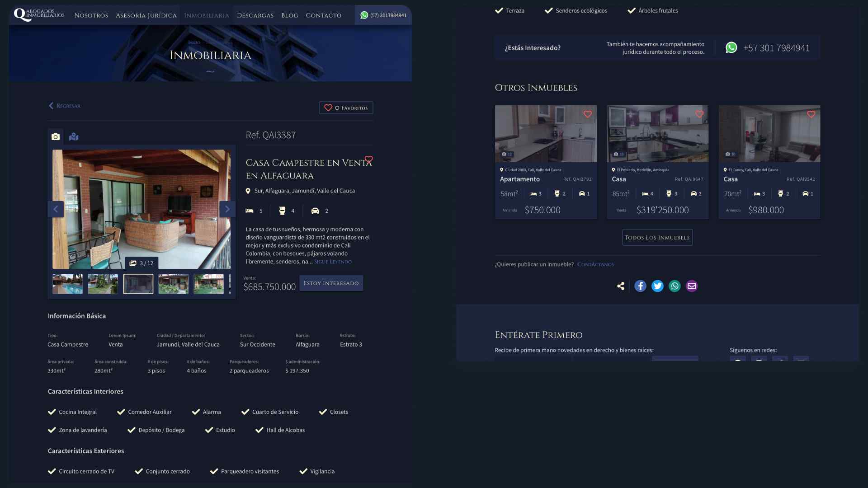The image size is (868, 488).
Task: Open the photo gallery camera icon
Action: pos(55,136)
